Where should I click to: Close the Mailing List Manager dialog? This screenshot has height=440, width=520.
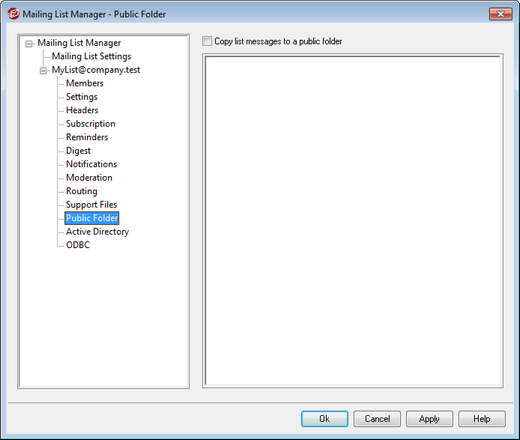coord(501,14)
